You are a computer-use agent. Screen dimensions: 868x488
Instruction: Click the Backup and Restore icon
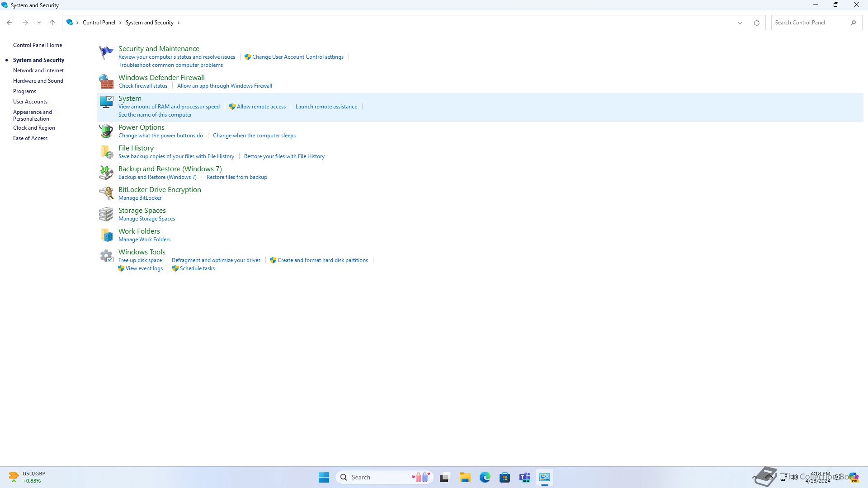point(106,173)
